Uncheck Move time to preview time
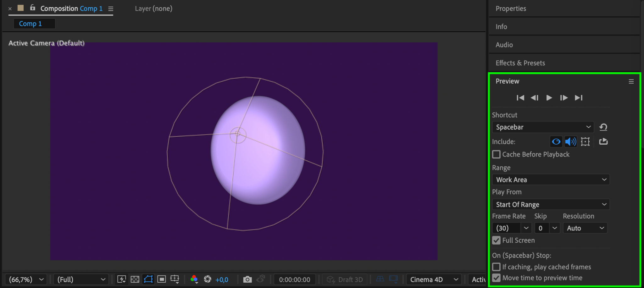Viewport: 644px width, 288px height. point(496,278)
